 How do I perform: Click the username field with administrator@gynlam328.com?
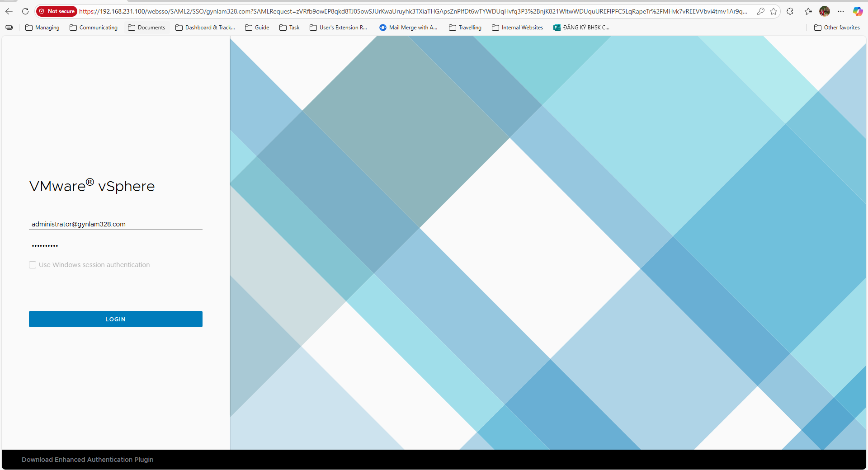[116, 224]
